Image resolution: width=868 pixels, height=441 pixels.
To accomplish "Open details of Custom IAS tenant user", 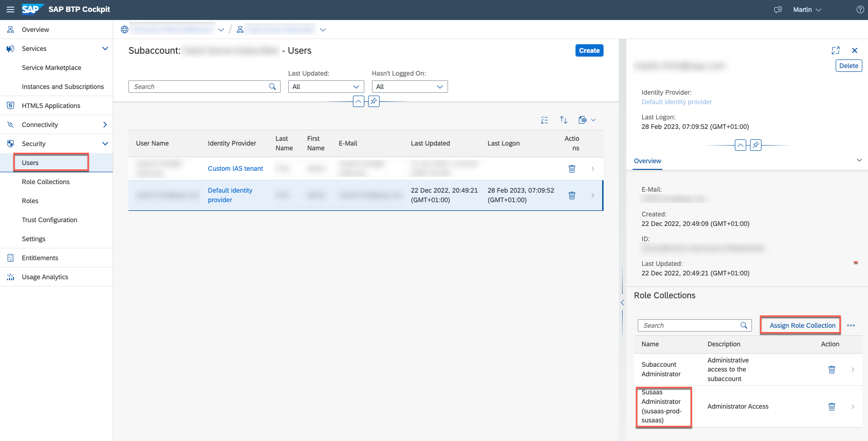I will 593,169.
